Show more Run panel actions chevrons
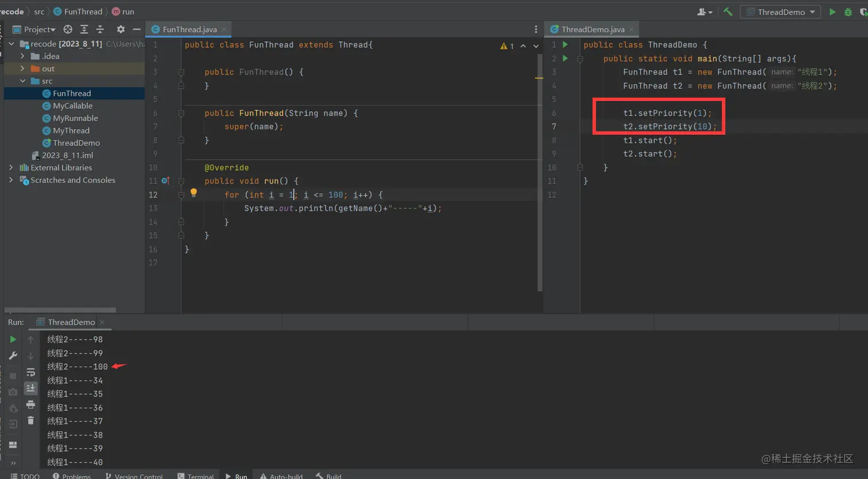The image size is (868, 479). (13, 462)
